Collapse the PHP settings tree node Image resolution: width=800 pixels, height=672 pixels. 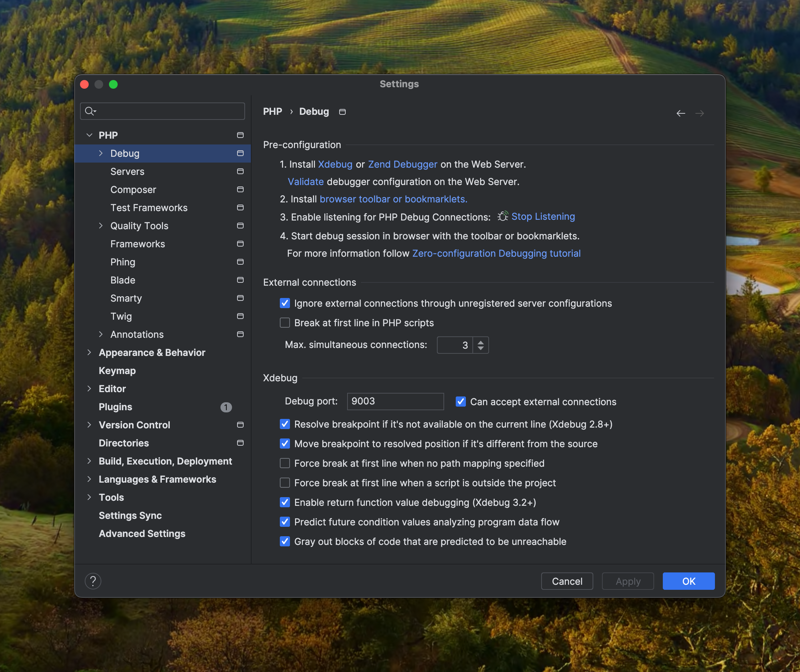pos(89,135)
